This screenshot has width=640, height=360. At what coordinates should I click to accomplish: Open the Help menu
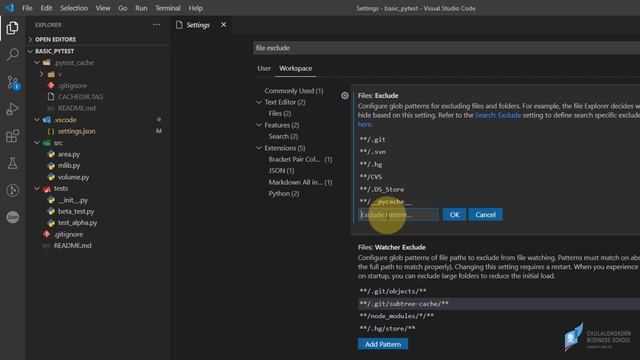tap(196, 8)
